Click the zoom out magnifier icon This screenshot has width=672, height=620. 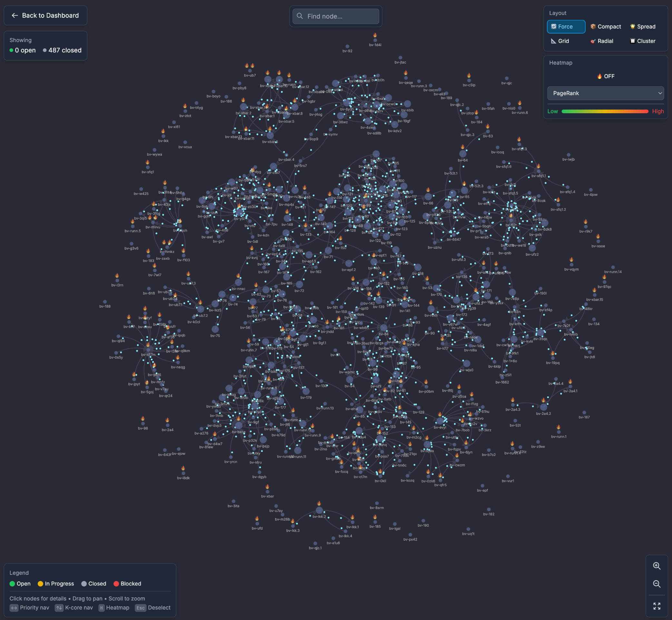pyautogui.click(x=657, y=584)
